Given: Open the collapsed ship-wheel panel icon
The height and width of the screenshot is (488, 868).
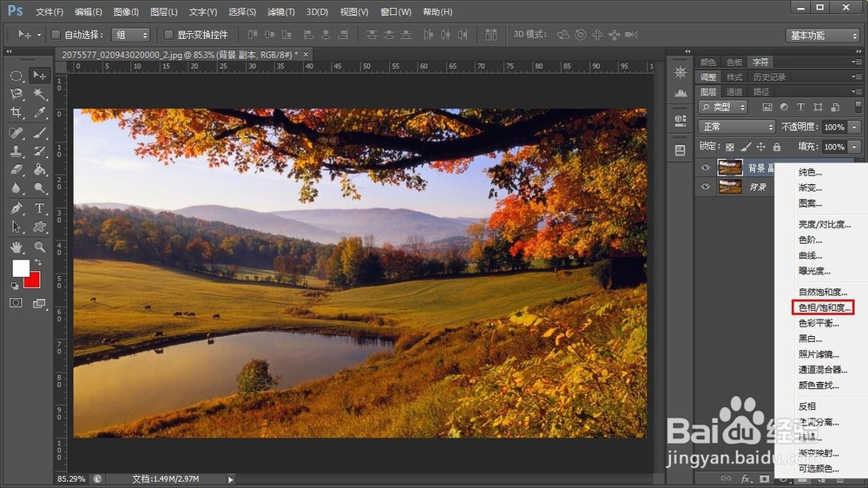Looking at the screenshot, I should pyautogui.click(x=681, y=73).
